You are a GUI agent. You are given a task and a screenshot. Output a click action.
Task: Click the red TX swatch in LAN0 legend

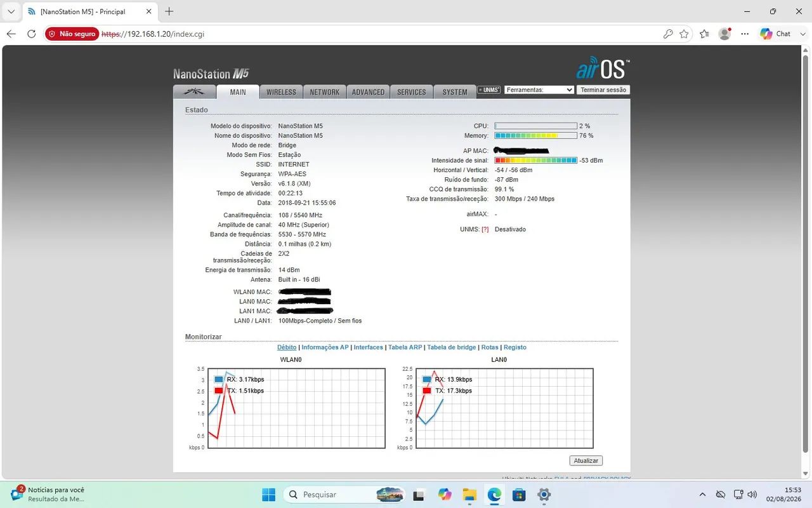pos(427,391)
